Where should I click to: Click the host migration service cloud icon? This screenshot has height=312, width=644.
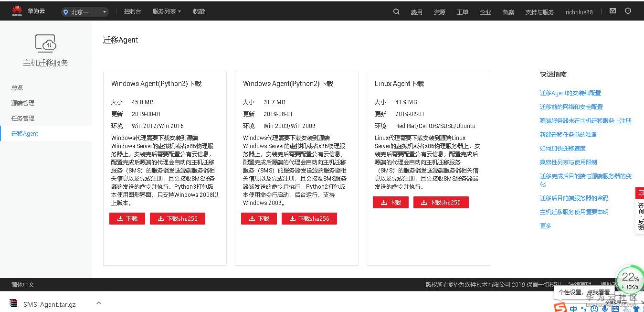tap(46, 43)
